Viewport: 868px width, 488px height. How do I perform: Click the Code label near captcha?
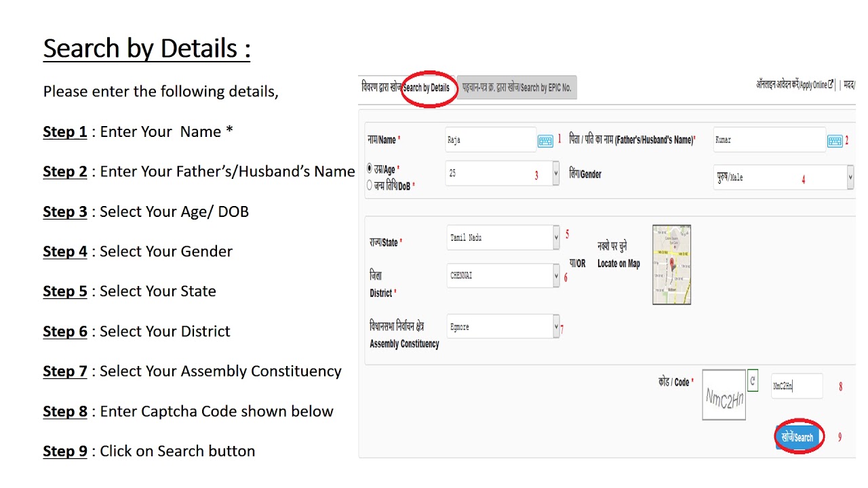(x=675, y=382)
